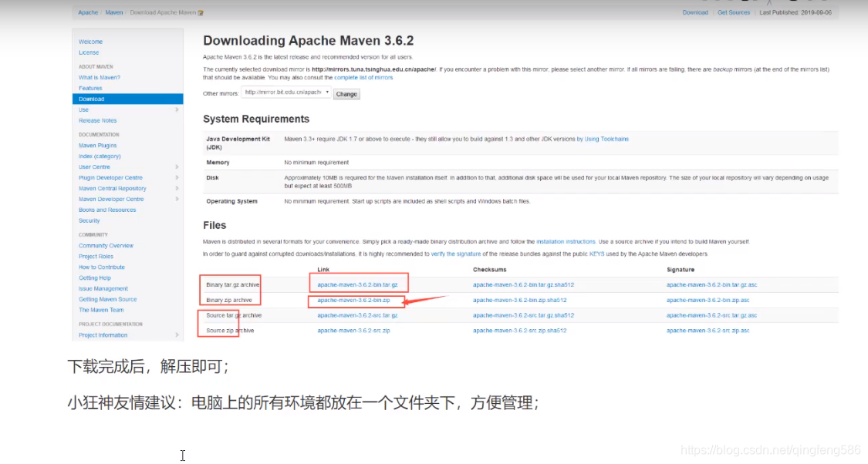Open the src.zip.sha512 checksum link

click(x=520, y=331)
